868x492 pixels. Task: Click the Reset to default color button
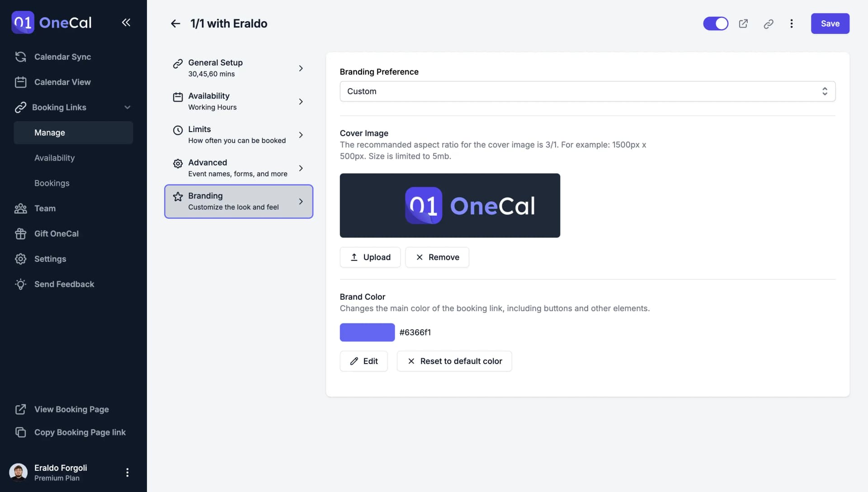[x=454, y=361]
